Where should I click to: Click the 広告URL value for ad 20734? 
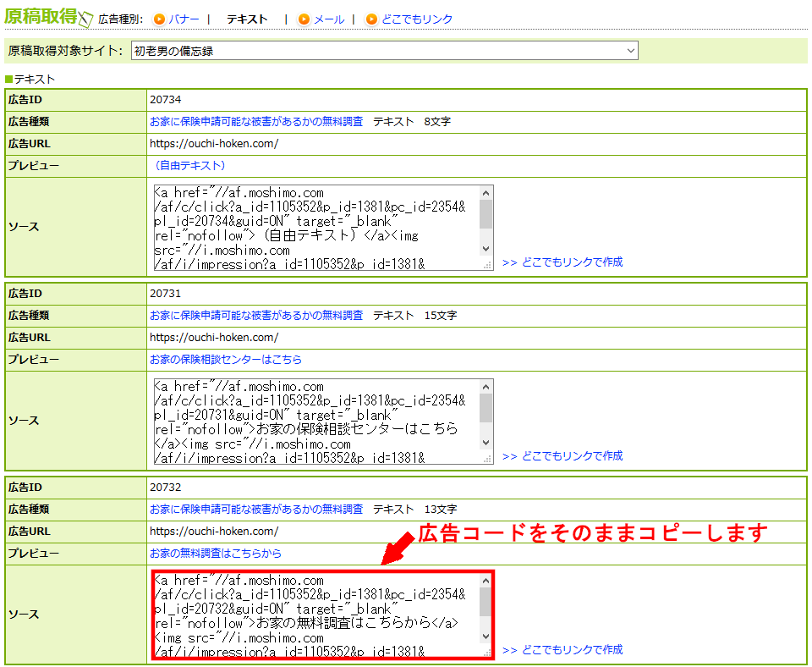[x=214, y=144]
